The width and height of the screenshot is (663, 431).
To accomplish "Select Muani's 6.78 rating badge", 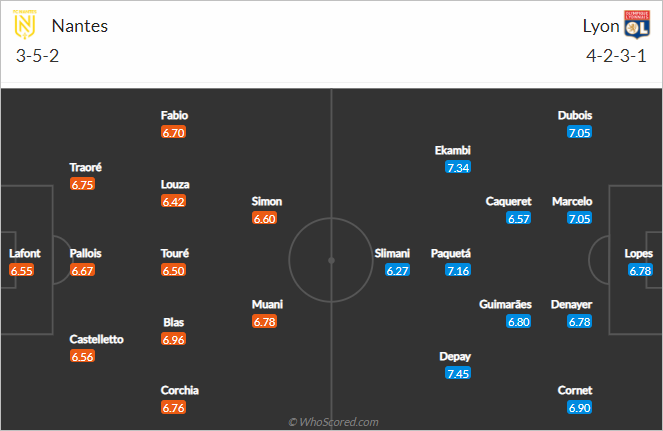I will point(264,322).
